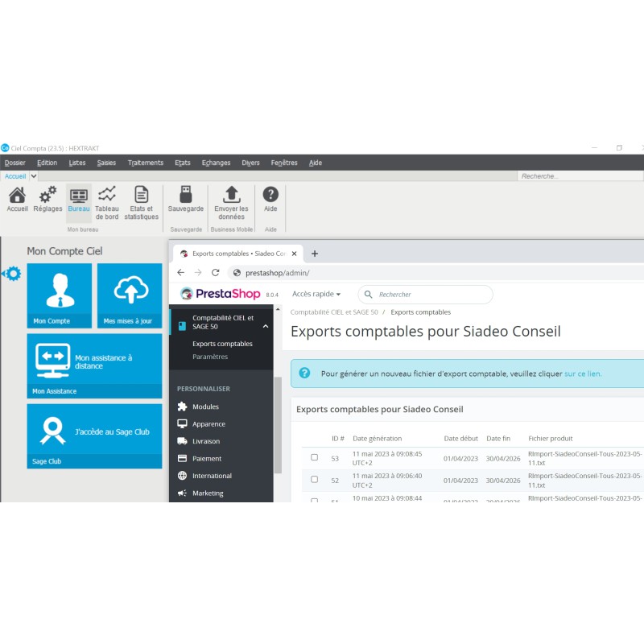Image resolution: width=644 pixels, height=644 pixels.
Task: Click Comptabilité CIEL et SAGE 50 breadcrumb
Action: click(x=334, y=312)
